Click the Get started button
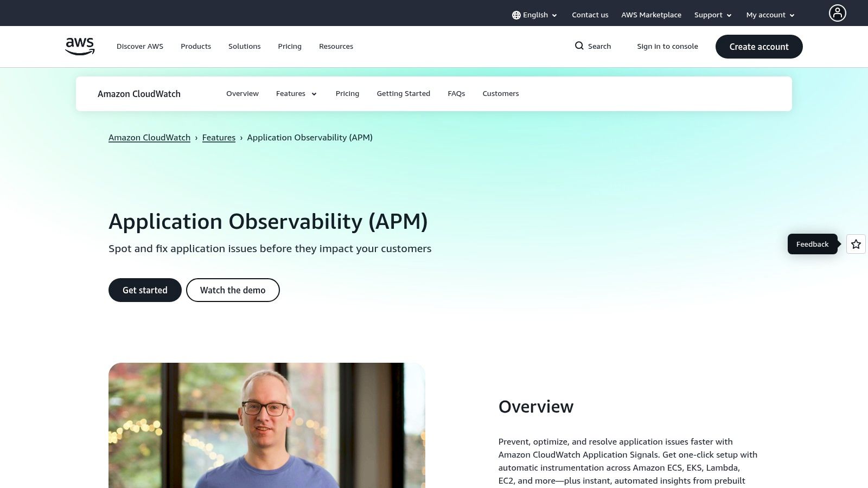868x488 pixels. tap(145, 290)
